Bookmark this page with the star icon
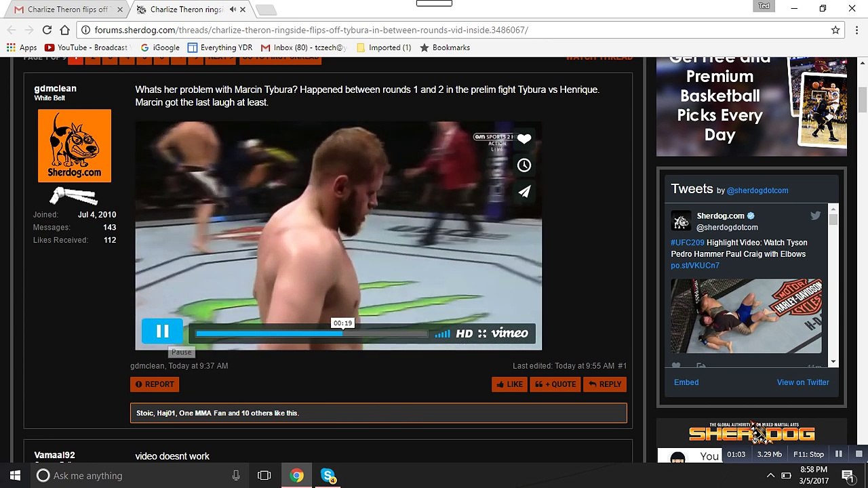The width and height of the screenshot is (868, 488). point(835,30)
